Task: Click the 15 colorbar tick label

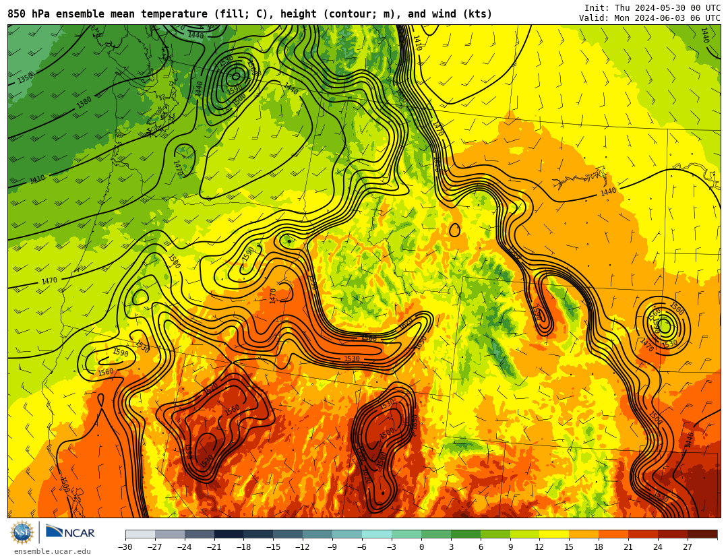Action: coord(569,547)
